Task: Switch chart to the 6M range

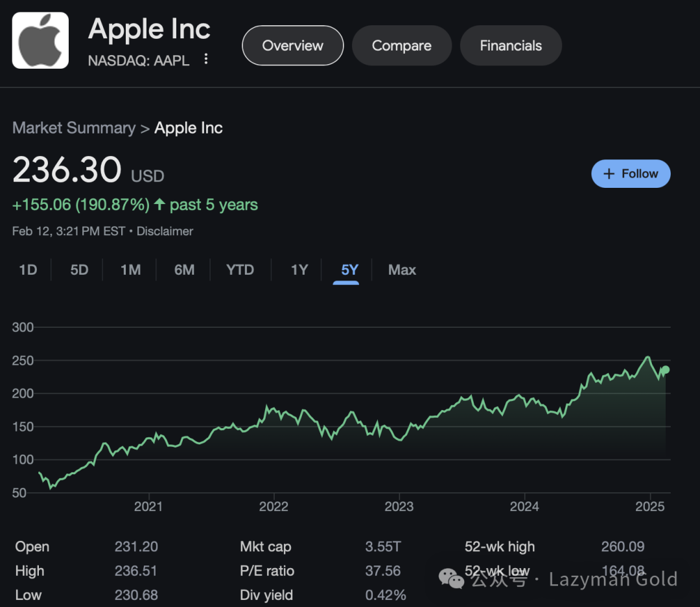Action: pyautogui.click(x=184, y=270)
